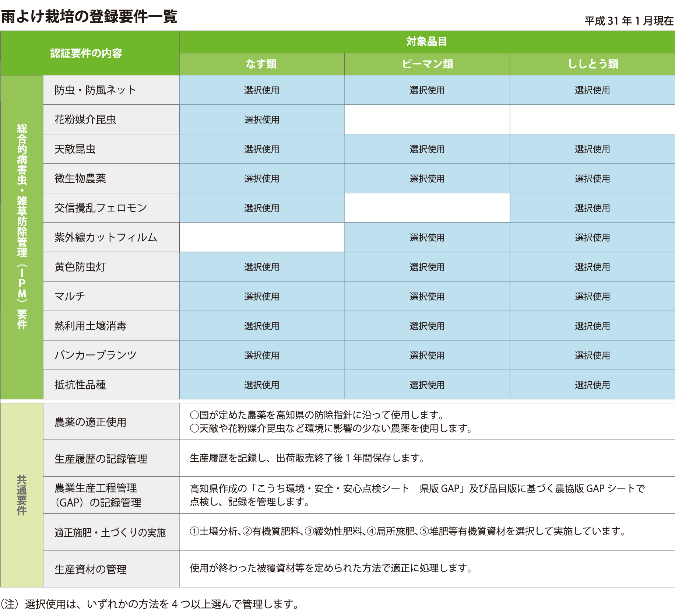
Task: Click 選択使用 for 紫外線カットフィルム under ピーマン類
Action: tap(427, 238)
